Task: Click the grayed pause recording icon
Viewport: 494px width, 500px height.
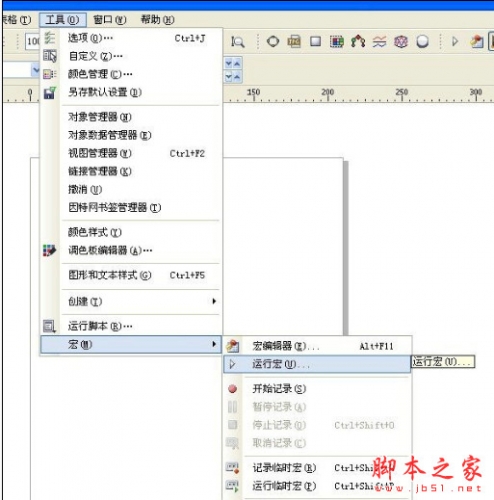Action: [x=232, y=407]
